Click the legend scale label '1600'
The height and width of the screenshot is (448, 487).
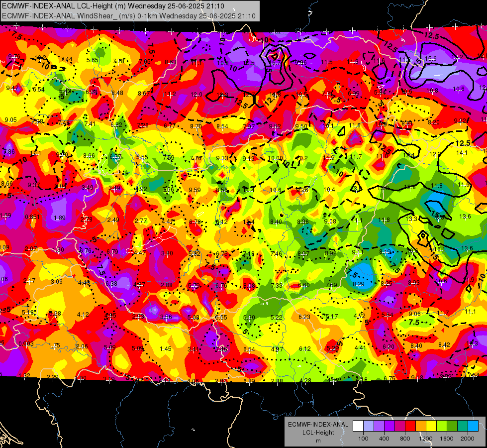point(447,439)
